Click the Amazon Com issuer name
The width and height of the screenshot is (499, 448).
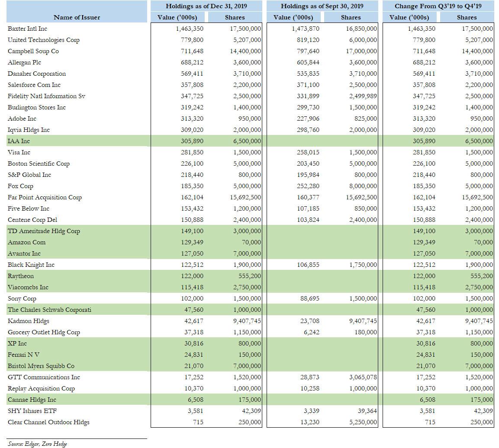point(26,242)
